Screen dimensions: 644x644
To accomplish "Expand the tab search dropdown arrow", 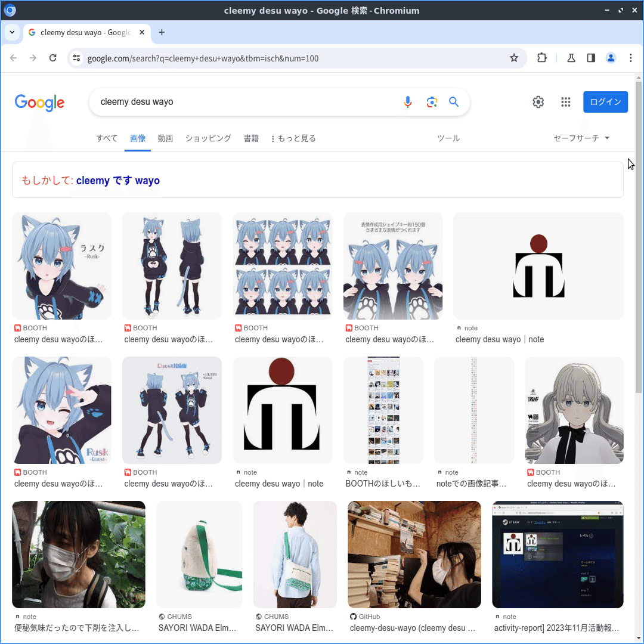I will point(12,32).
